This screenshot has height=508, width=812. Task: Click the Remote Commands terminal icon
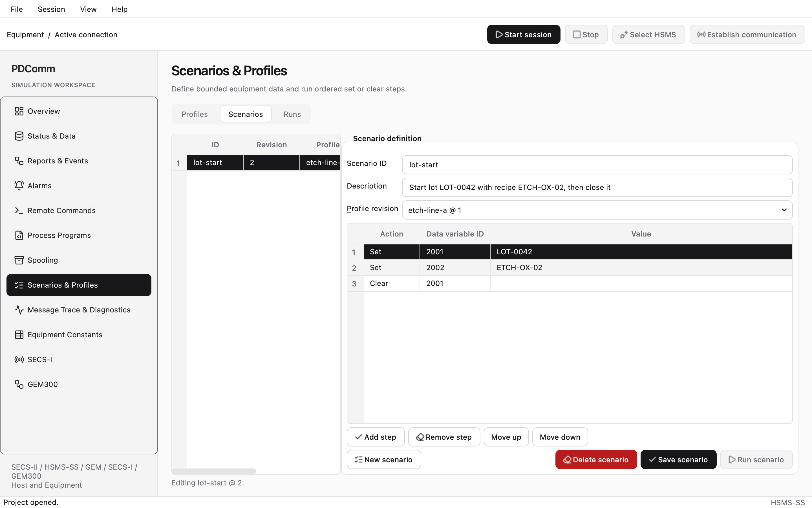point(19,211)
